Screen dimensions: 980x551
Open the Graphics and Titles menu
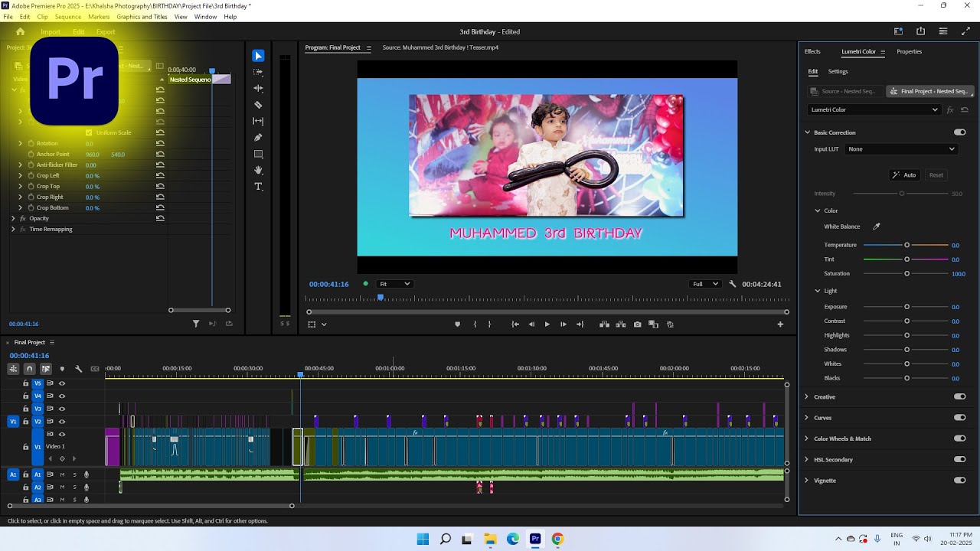(x=142, y=17)
